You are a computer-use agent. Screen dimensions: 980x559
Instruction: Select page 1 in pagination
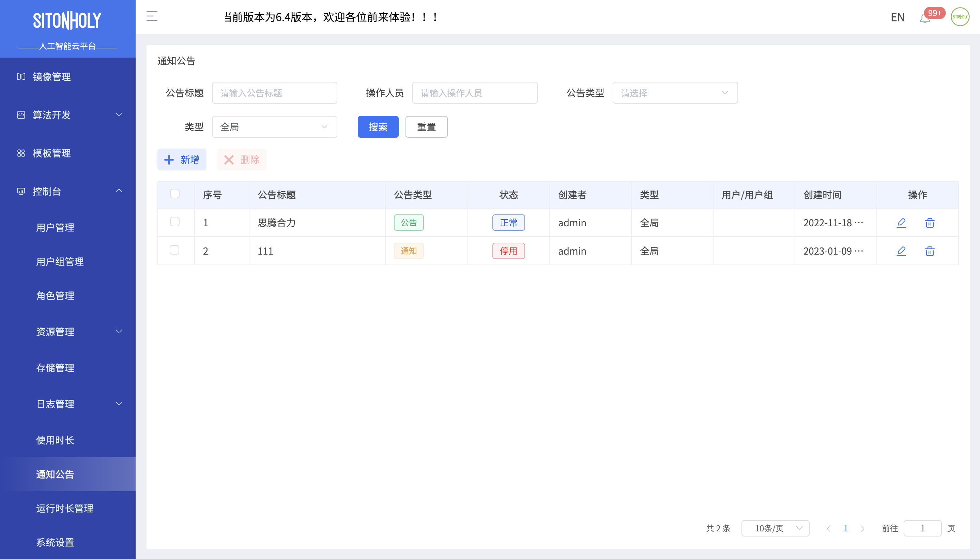click(845, 529)
